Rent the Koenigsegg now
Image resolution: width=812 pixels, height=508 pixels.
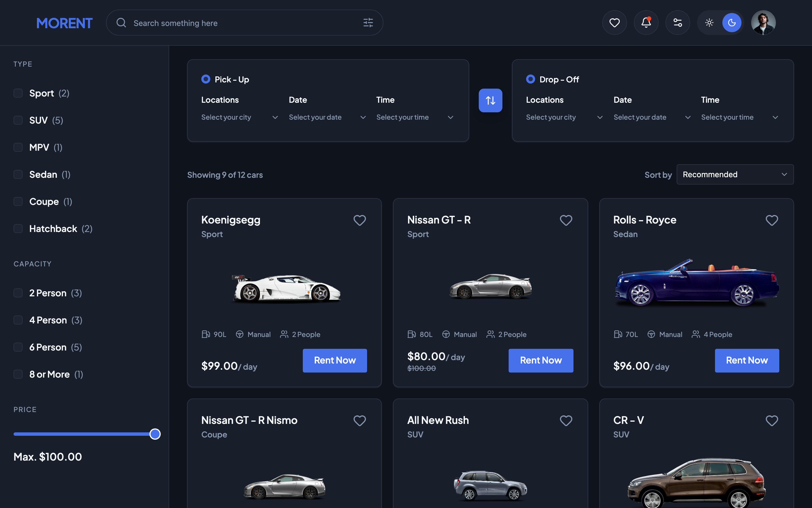click(335, 360)
